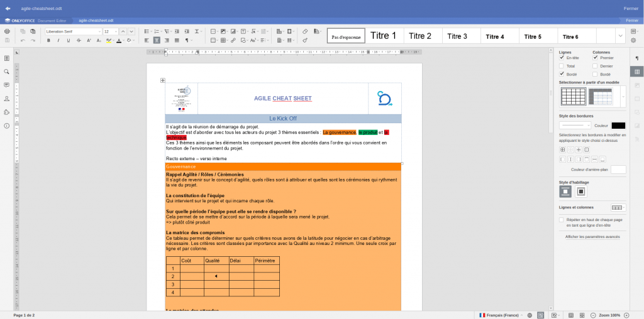Expand the styles gallery dropdown arrow
This screenshot has height=319, width=644.
(x=619, y=36)
